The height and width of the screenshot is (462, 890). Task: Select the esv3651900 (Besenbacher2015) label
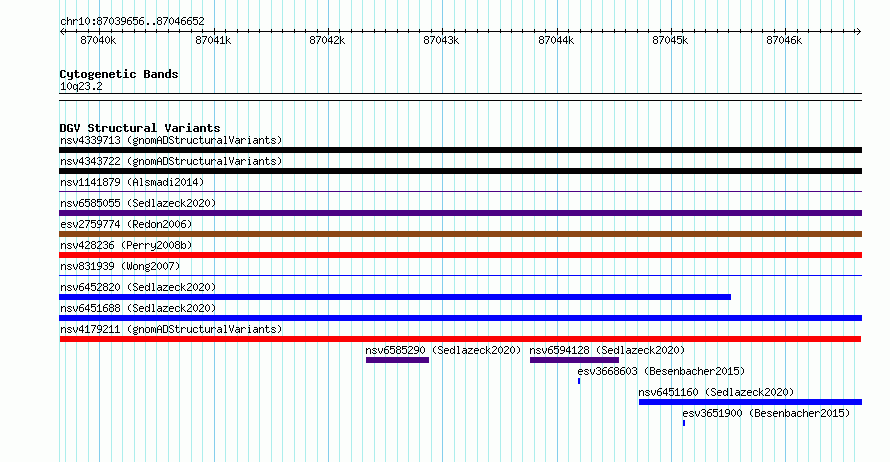766,413
